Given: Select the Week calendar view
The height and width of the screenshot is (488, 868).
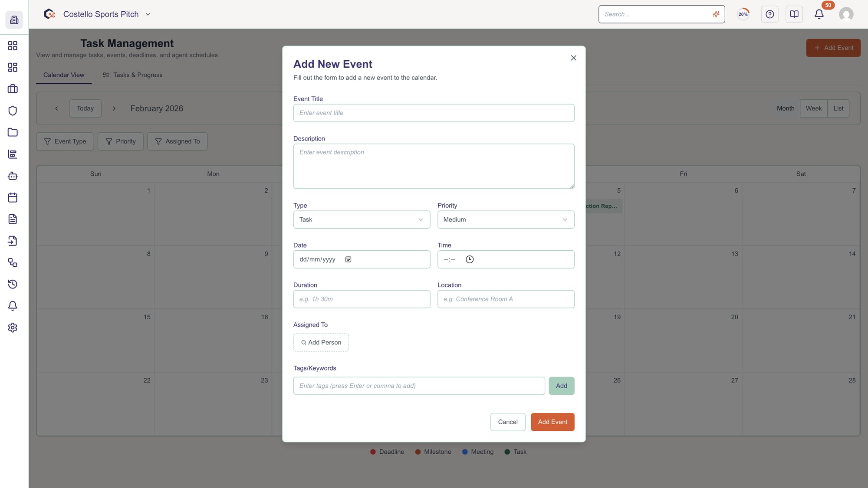Looking at the screenshot, I should click(813, 108).
